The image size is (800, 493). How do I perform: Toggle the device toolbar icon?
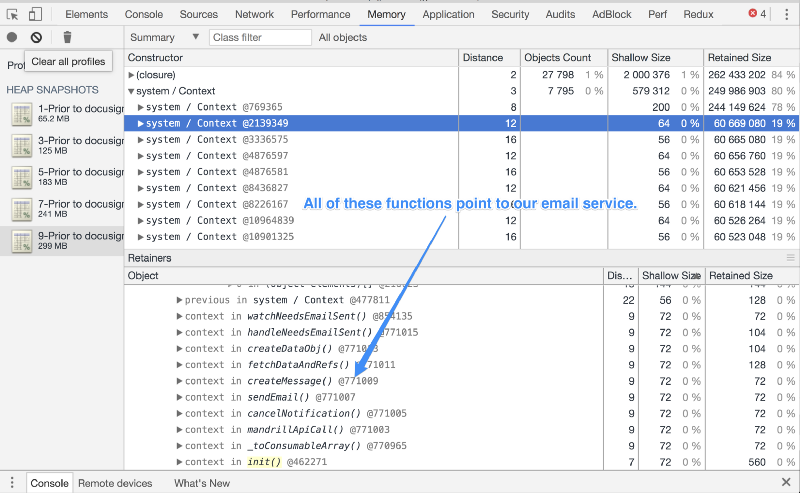[35, 15]
